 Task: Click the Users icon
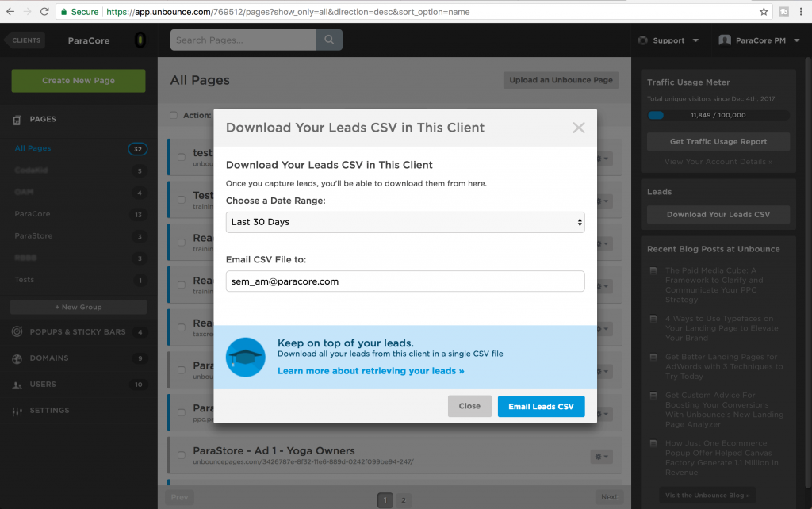point(17,385)
